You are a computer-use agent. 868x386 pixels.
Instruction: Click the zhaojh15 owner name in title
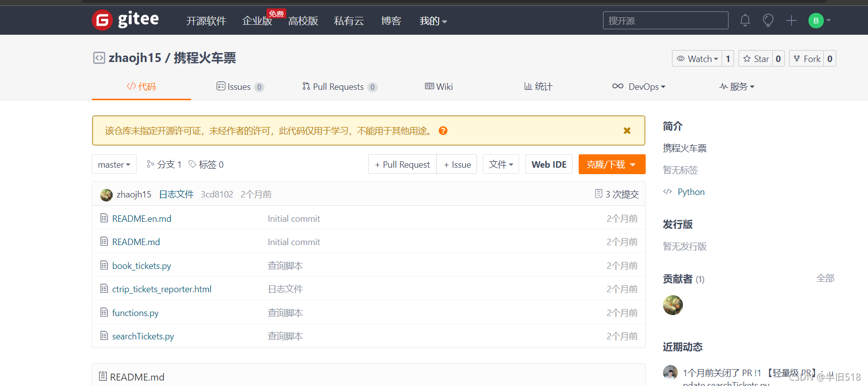pos(135,58)
